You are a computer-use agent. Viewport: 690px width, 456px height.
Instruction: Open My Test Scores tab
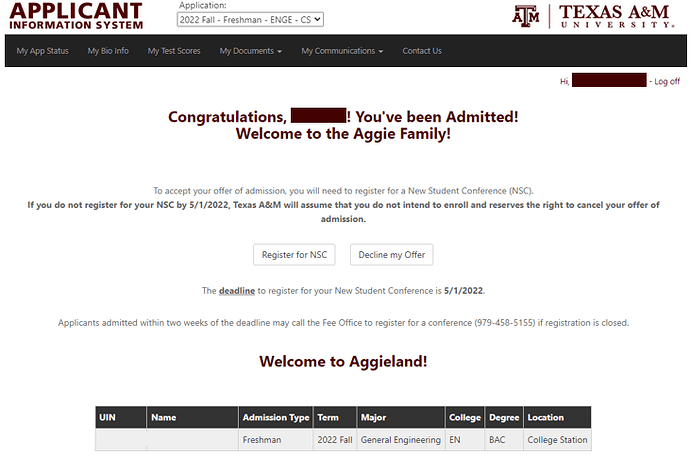[x=174, y=51]
